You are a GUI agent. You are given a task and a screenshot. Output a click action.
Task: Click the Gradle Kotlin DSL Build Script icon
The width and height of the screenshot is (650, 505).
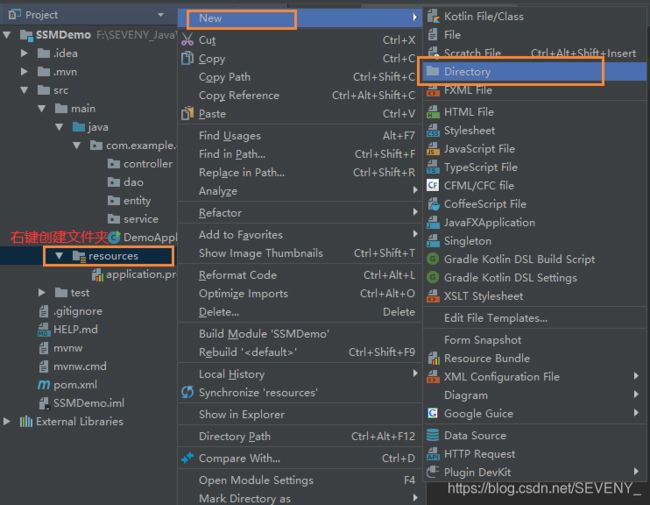click(x=433, y=259)
